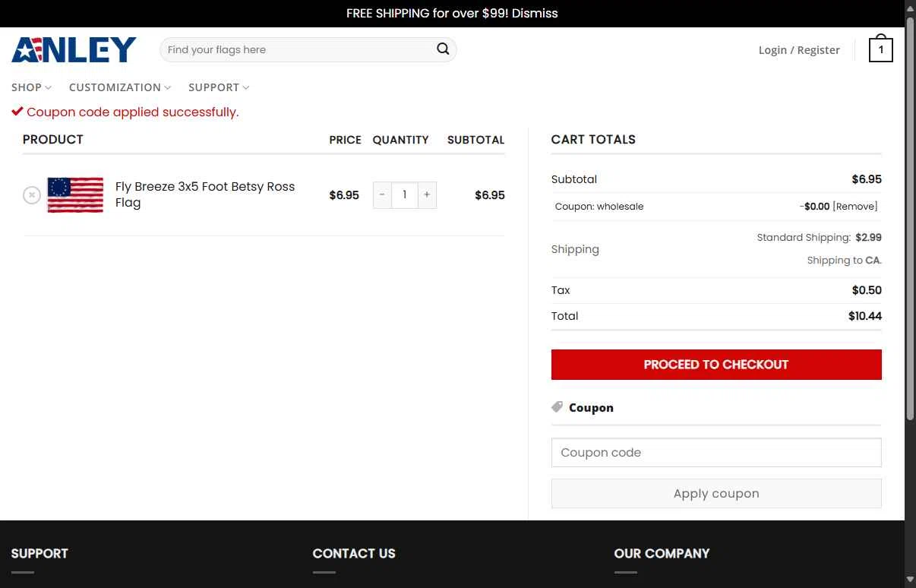Viewport: 916px width, 588px height.
Task: Expand the SUPPORT menu
Action: 219,87
